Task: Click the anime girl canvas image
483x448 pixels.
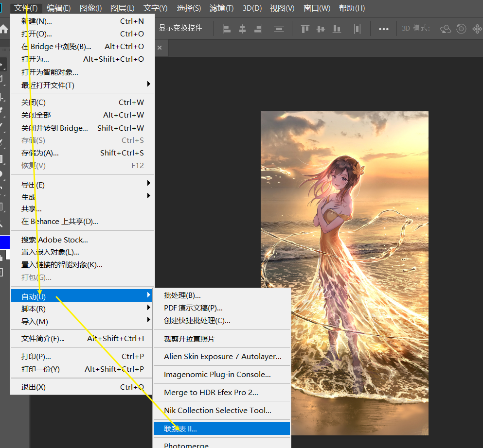Action: coord(344,273)
